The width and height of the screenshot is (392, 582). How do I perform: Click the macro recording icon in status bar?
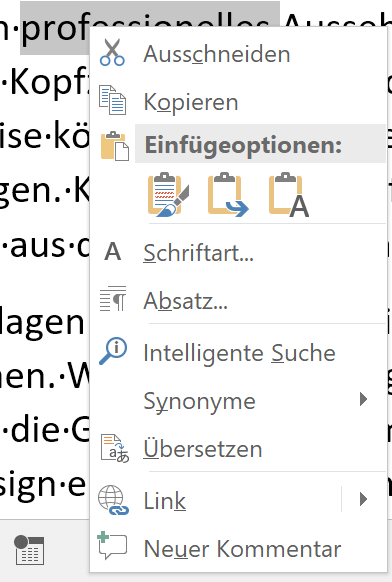point(29,550)
